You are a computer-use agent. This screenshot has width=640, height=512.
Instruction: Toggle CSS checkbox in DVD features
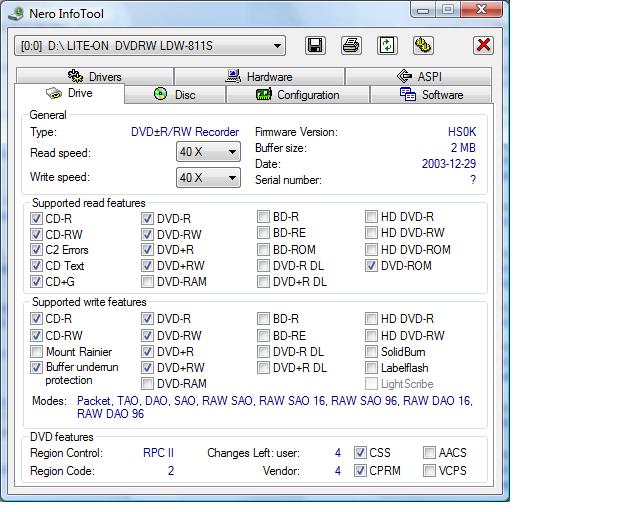(x=360, y=452)
